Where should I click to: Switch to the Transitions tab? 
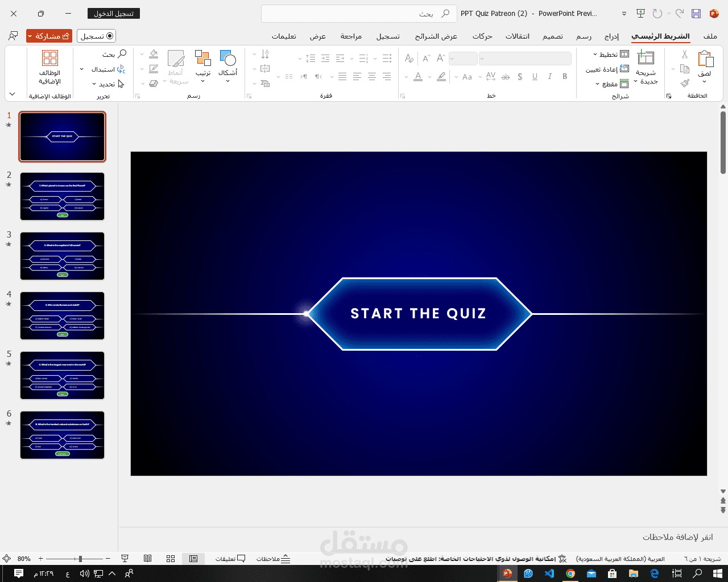tap(518, 36)
